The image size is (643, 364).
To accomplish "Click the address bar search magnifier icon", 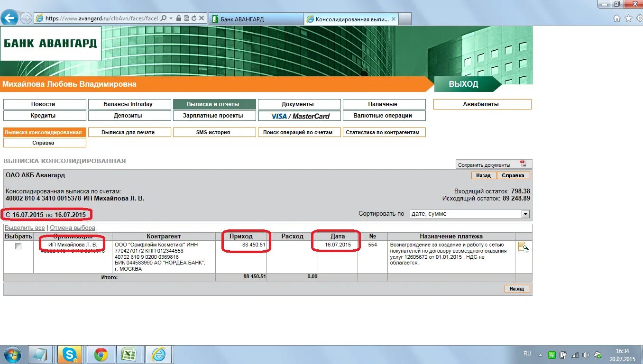I will tap(164, 18).
